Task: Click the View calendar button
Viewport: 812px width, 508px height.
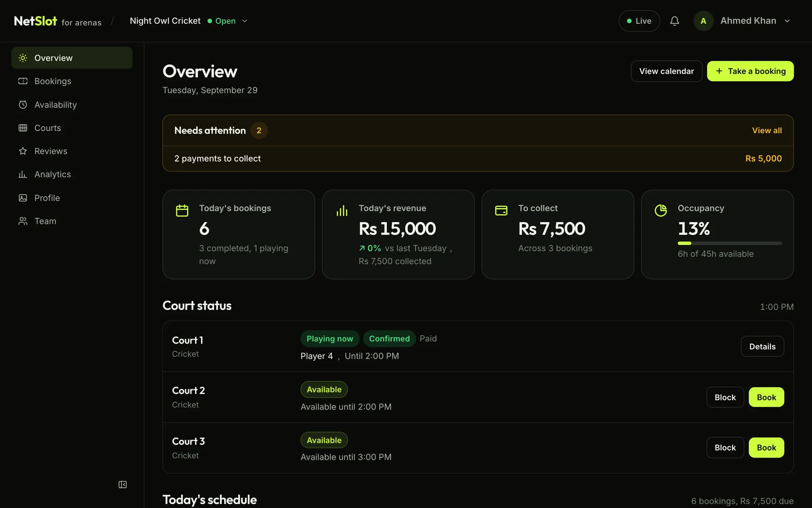Action: tap(666, 71)
